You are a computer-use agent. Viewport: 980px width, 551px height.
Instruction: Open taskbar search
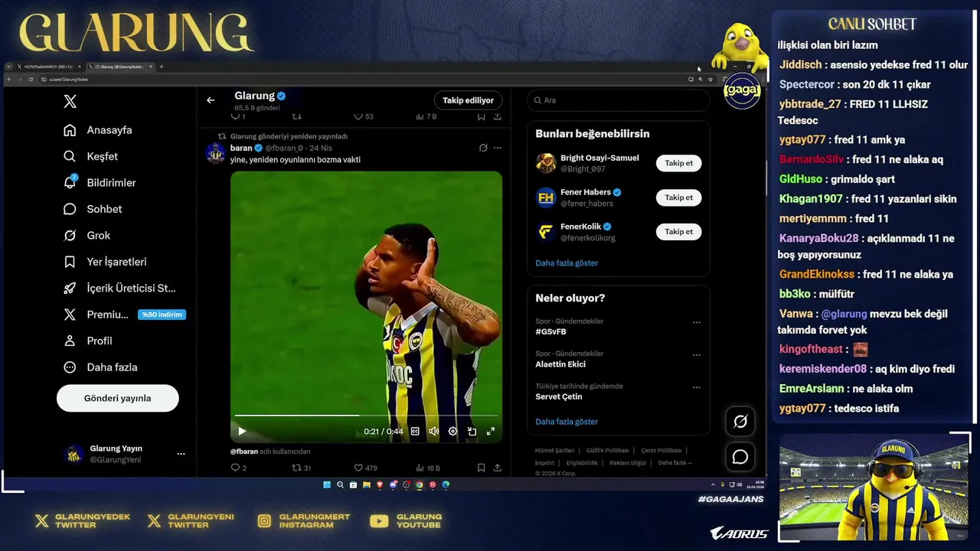tap(340, 484)
